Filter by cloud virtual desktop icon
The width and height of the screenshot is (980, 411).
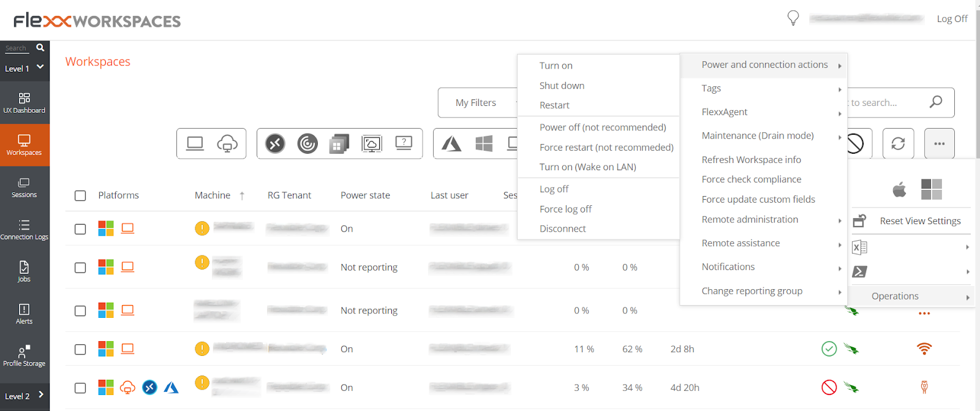pyautogui.click(x=227, y=143)
